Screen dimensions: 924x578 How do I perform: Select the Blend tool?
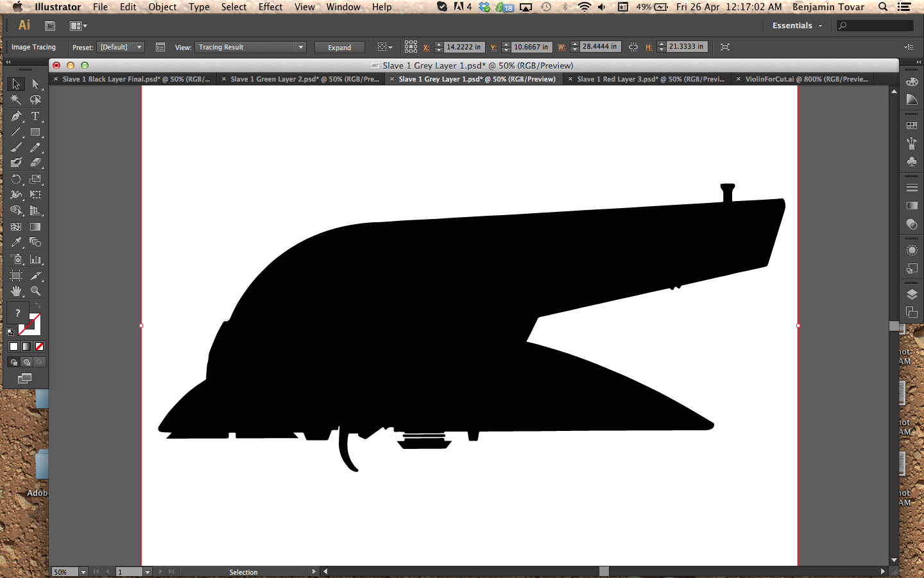(x=35, y=242)
